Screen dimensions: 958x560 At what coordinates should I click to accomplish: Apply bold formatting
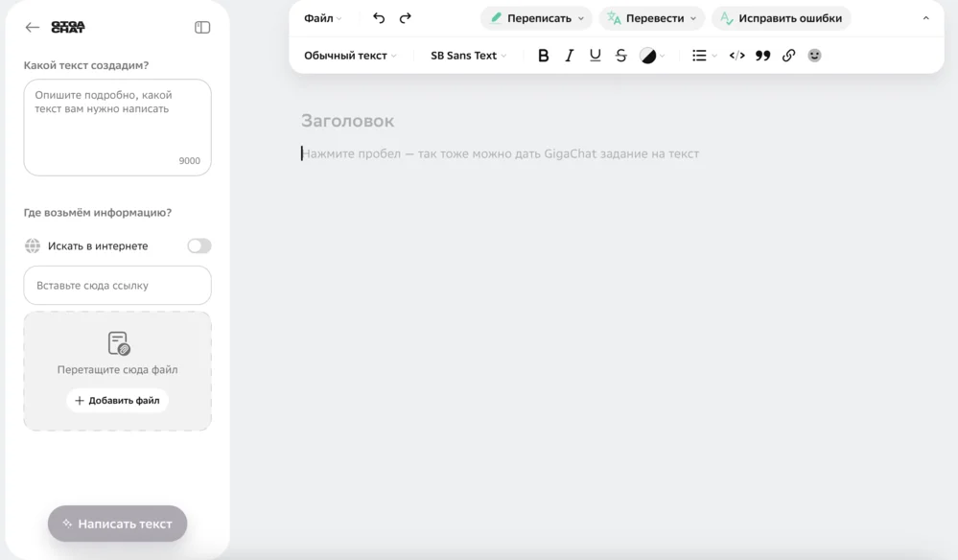543,56
